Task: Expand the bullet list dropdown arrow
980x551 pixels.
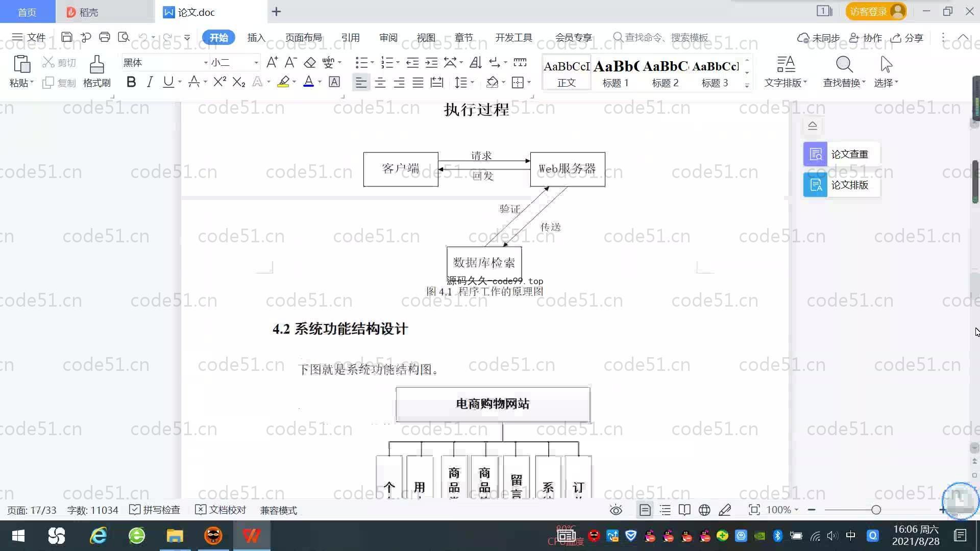Action: pos(372,63)
